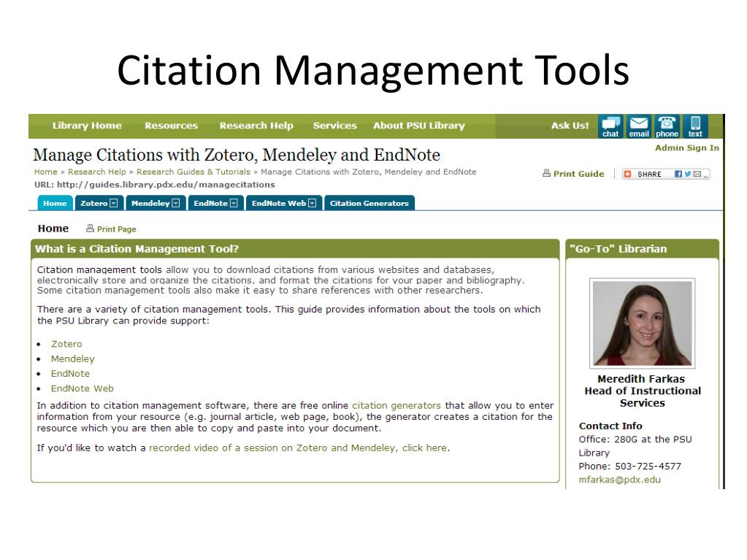Image resolution: width=747 pixels, height=560 pixels.
Task: Click the phone contact icon
Action: 667,126
